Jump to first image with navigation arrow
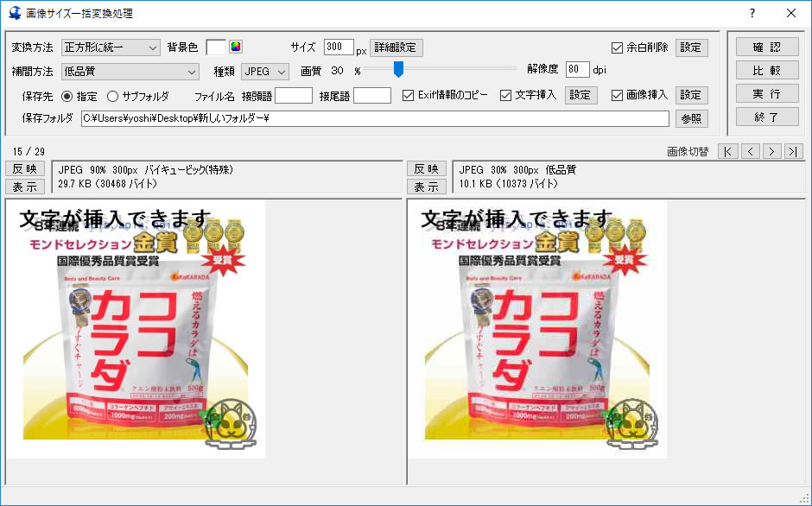This screenshot has width=812, height=506. (x=728, y=151)
